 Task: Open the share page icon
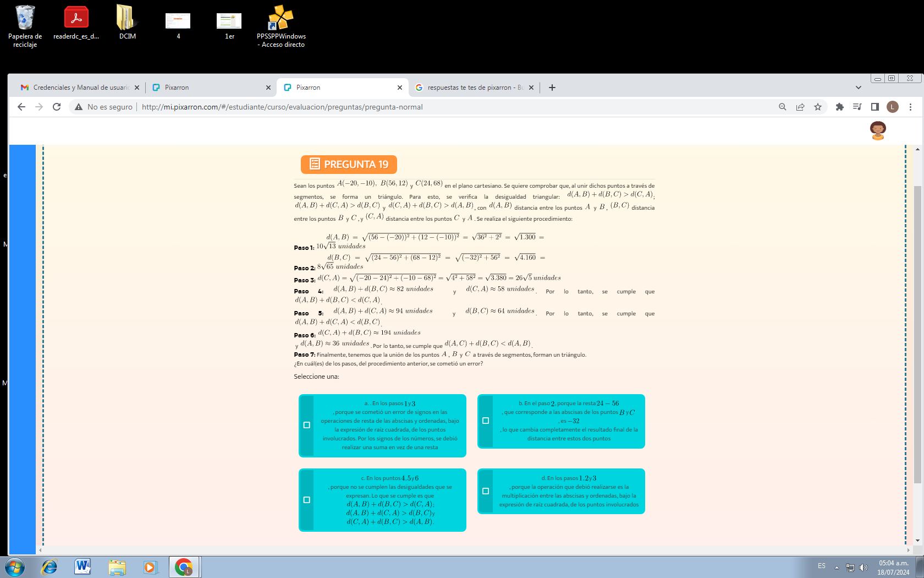[x=800, y=107]
